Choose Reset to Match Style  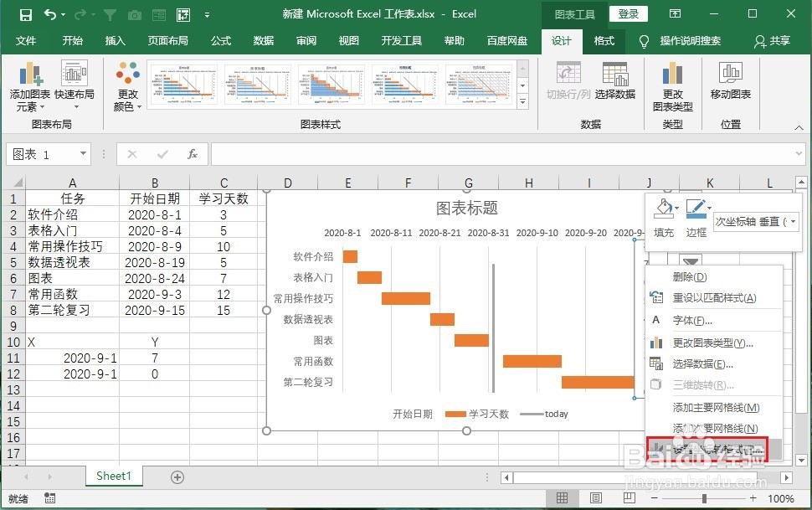(x=715, y=298)
